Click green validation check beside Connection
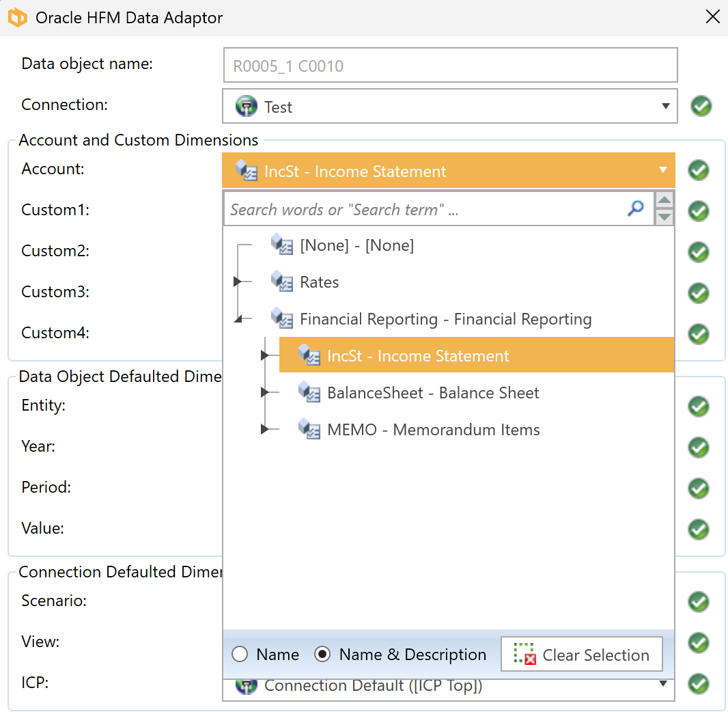This screenshot has height=712, width=728. (701, 106)
